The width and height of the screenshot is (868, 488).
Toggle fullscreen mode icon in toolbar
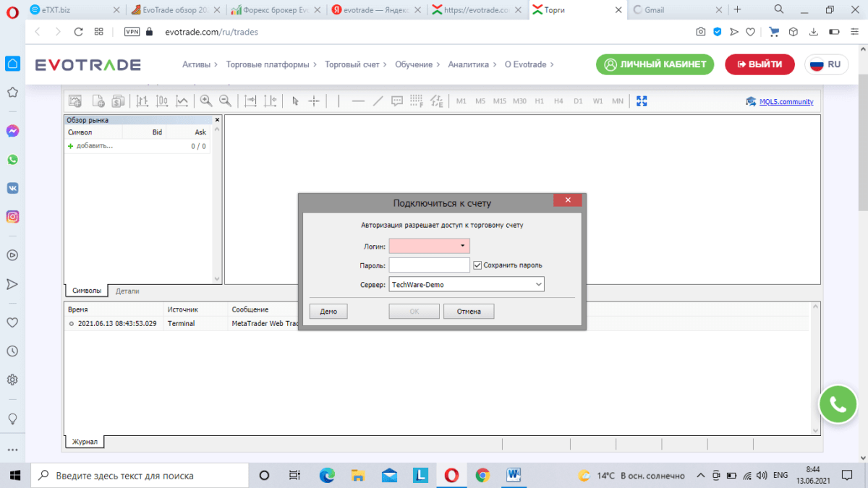click(x=642, y=101)
